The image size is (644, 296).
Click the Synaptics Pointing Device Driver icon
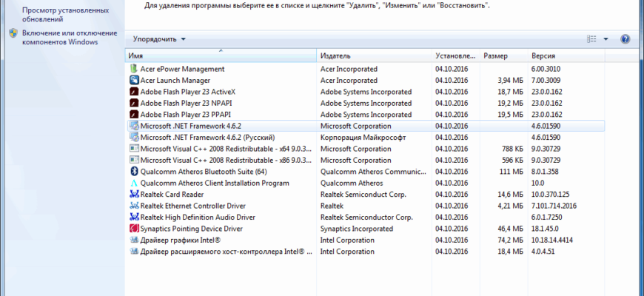coord(133,229)
